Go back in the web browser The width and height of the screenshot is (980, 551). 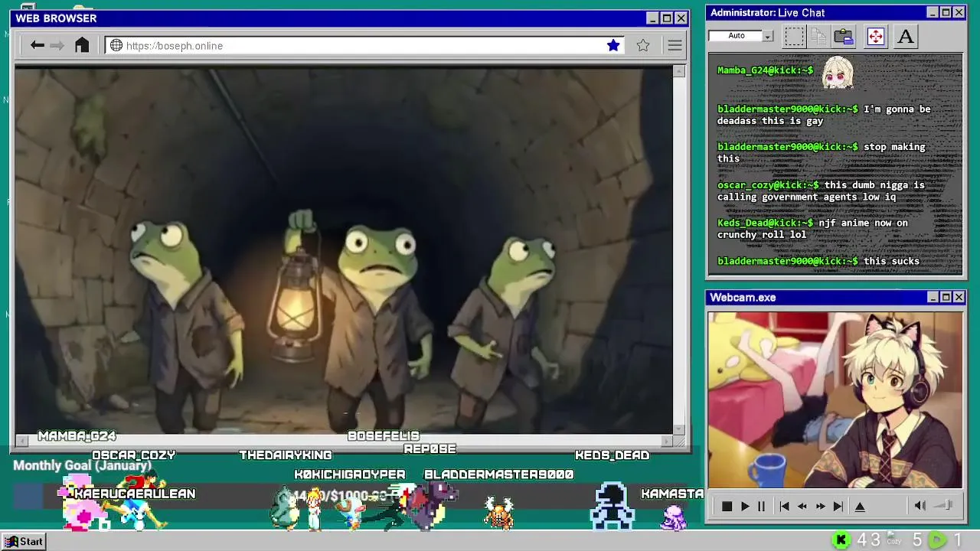coord(37,46)
